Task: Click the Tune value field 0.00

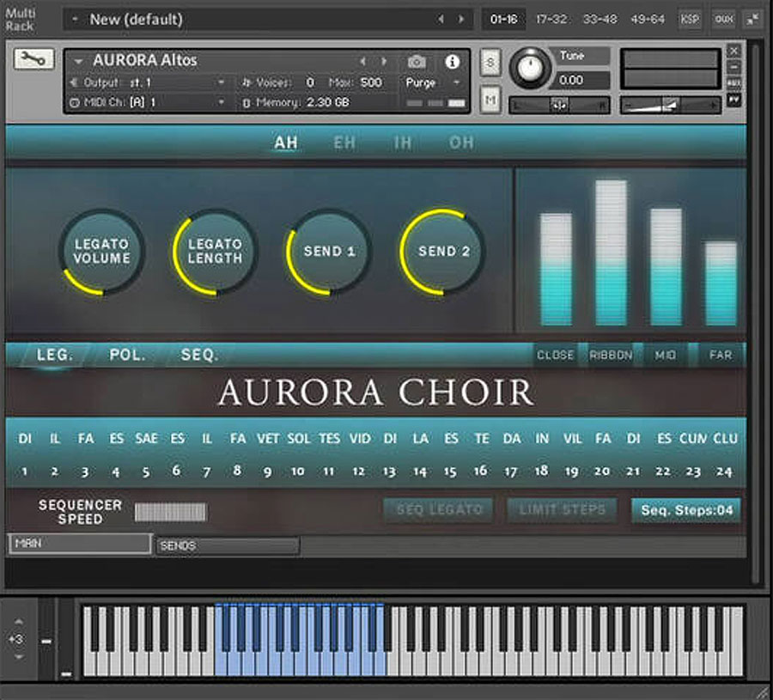Action: 581,80
